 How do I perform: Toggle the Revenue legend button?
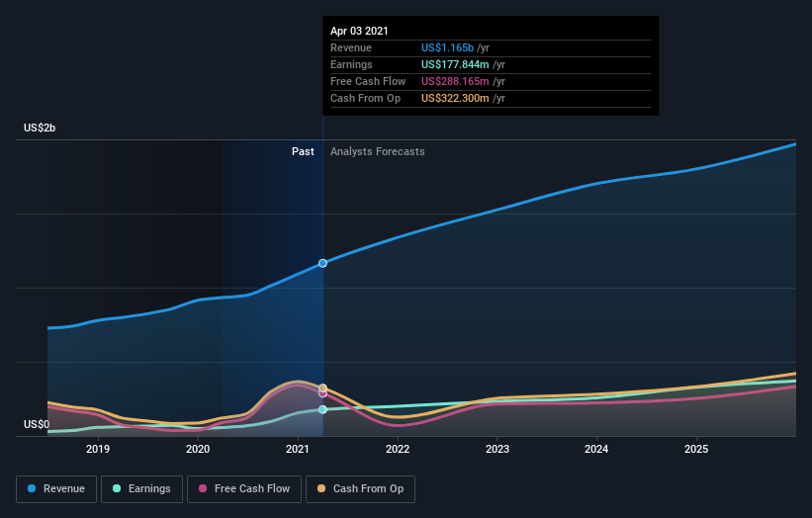(x=56, y=489)
